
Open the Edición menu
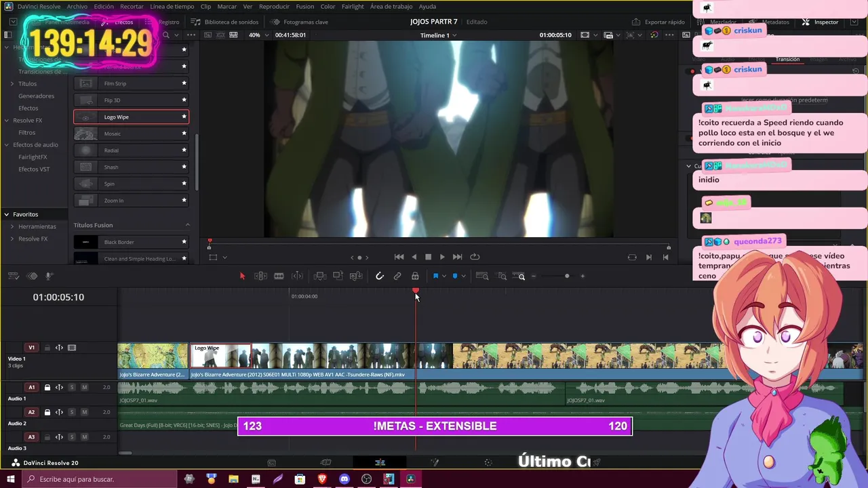pyautogui.click(x=104, y=6)
